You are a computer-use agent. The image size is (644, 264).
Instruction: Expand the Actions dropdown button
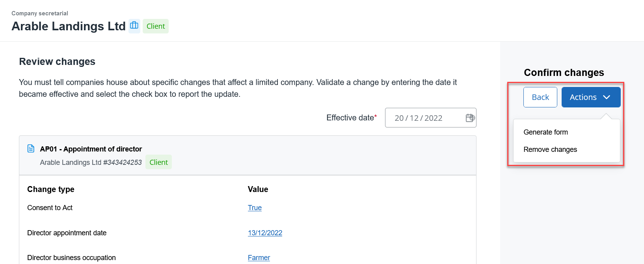tap(590, 97)
